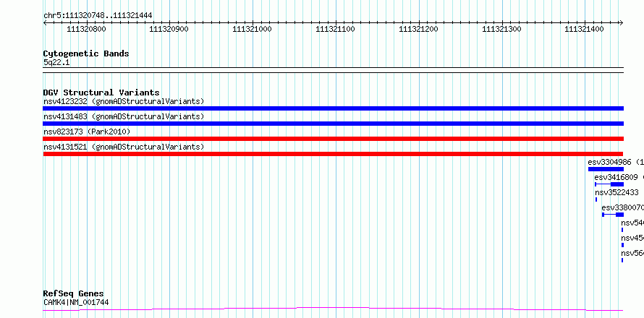Open the RefSeq Genes track title

click(x=73, y=293)
